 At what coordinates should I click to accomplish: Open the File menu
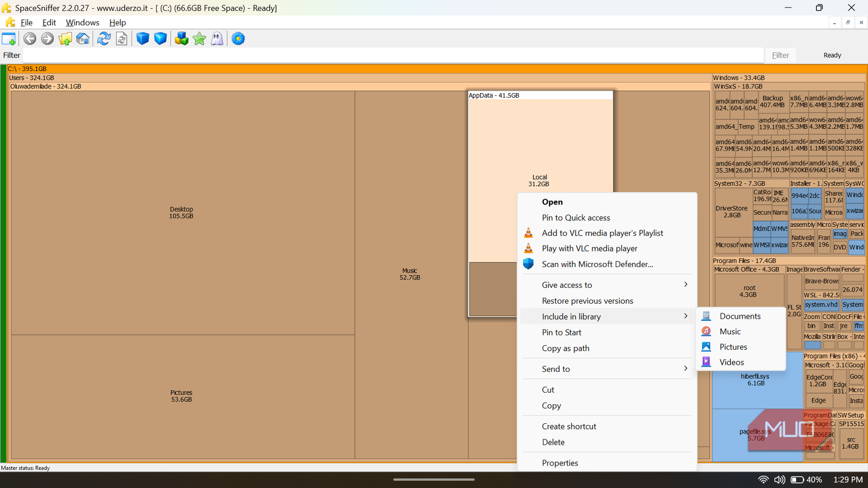click(x=27, y=23)
